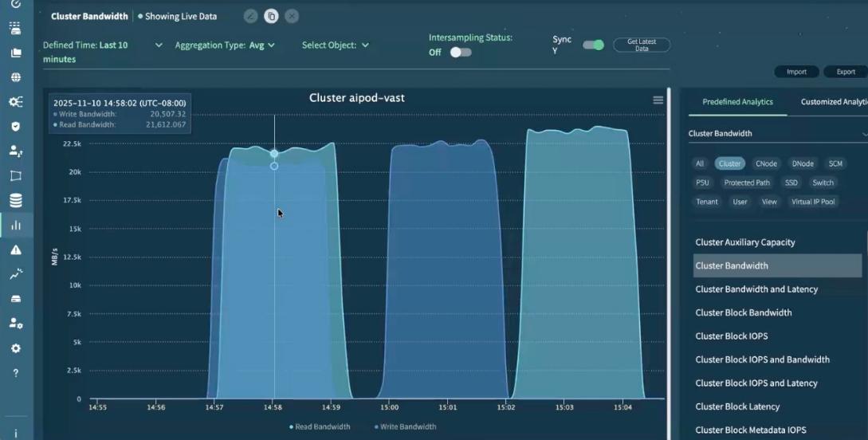Screen dimensions: 868x440
Task: Select the analytics bar chart sidebar icon
Action: (x=15, y=226)
